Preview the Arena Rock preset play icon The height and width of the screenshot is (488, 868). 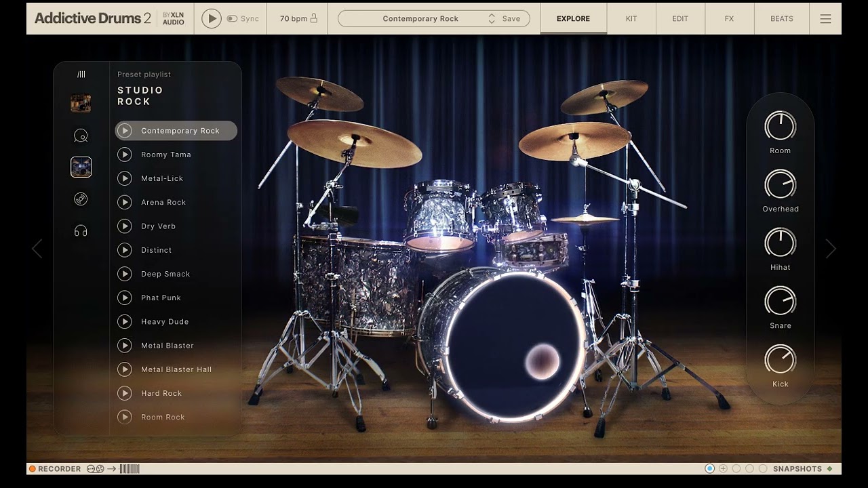point(125,202)
